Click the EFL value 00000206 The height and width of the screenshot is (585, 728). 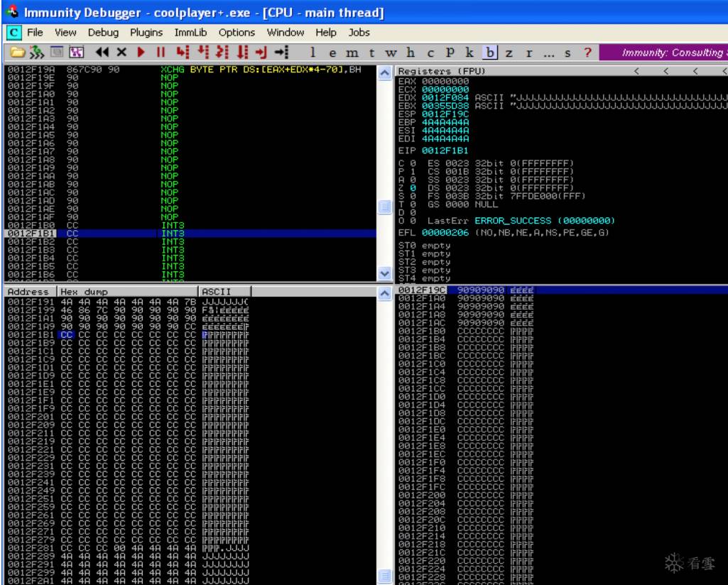point(445,232)
